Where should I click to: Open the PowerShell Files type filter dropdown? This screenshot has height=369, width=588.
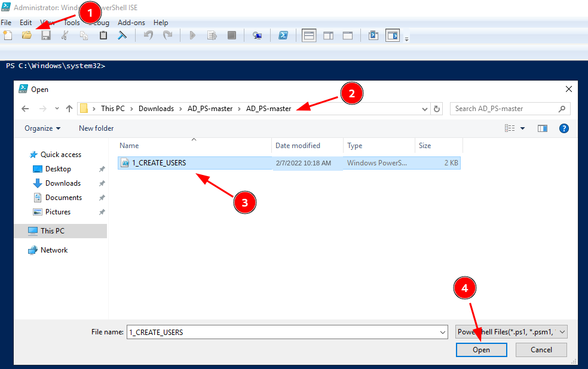point(512,332)
